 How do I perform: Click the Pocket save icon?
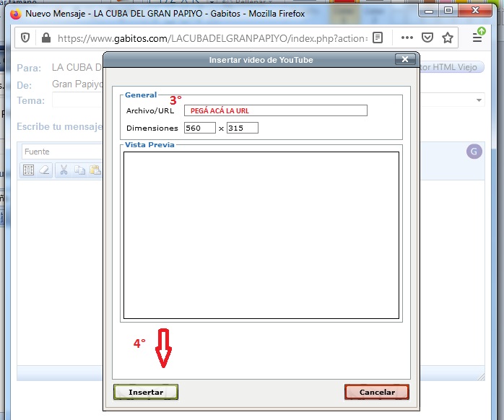[427, 38]
